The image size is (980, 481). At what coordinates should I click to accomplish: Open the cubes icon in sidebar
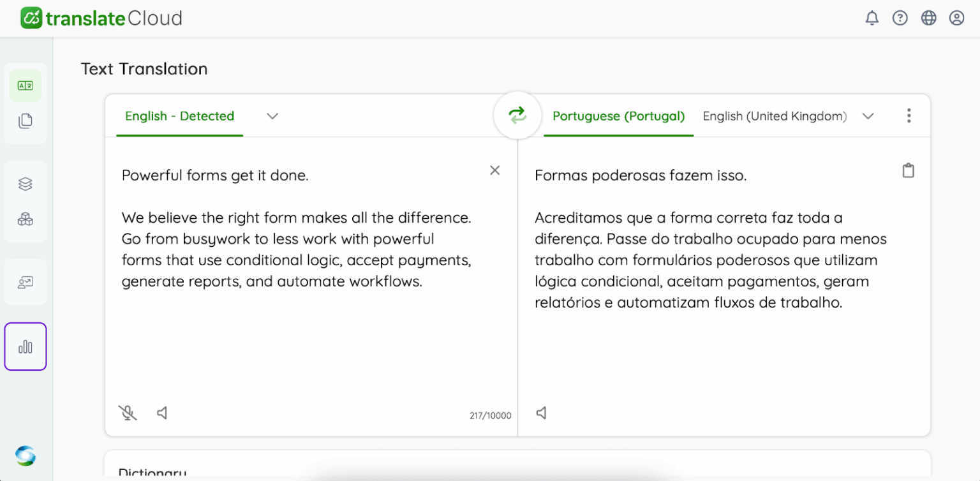pos(26,219)
